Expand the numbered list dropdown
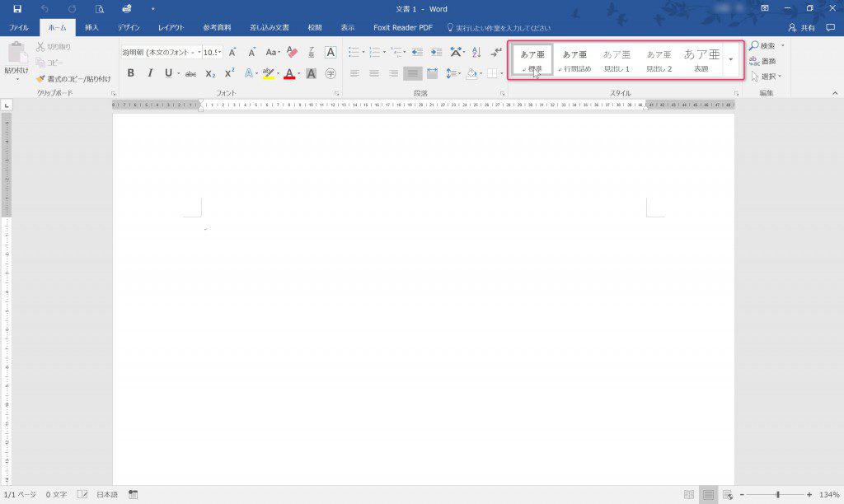844x504 pixels. pyautogui.click(x=384, y=52)
